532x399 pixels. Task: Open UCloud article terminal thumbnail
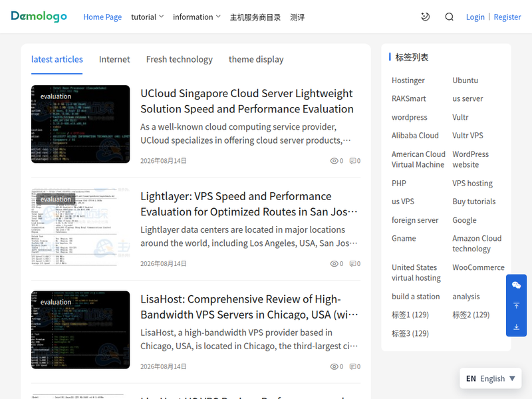tap(80, 124)
